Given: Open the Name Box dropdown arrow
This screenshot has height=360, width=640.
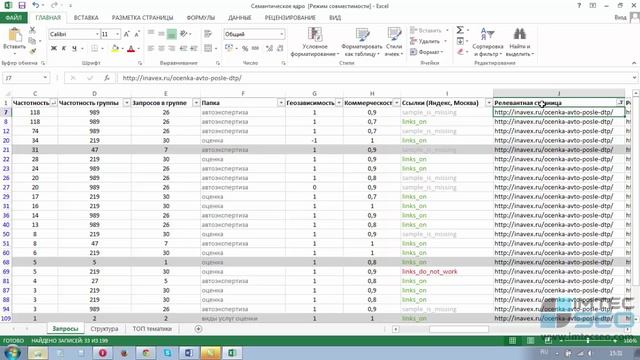Looking at the screenshot, I should pos(45,78).
